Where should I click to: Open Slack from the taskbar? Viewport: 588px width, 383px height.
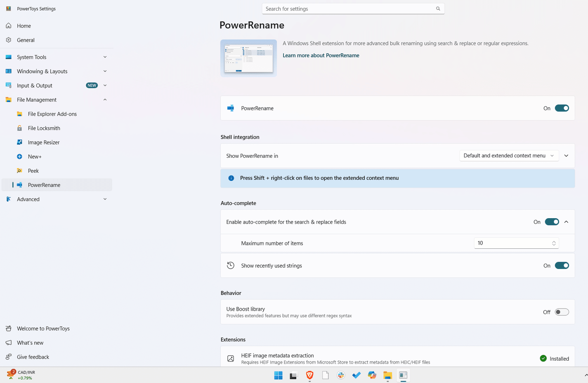click(x=341, y=375)
